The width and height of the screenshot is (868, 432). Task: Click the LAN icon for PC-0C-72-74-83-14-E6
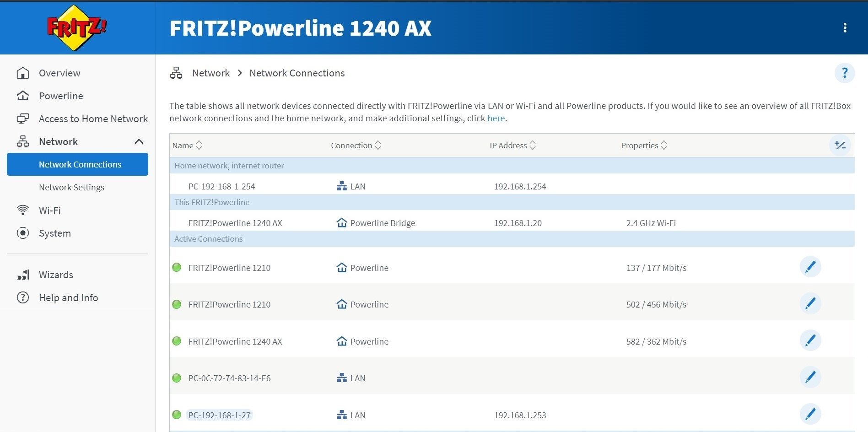coord(341,378)
